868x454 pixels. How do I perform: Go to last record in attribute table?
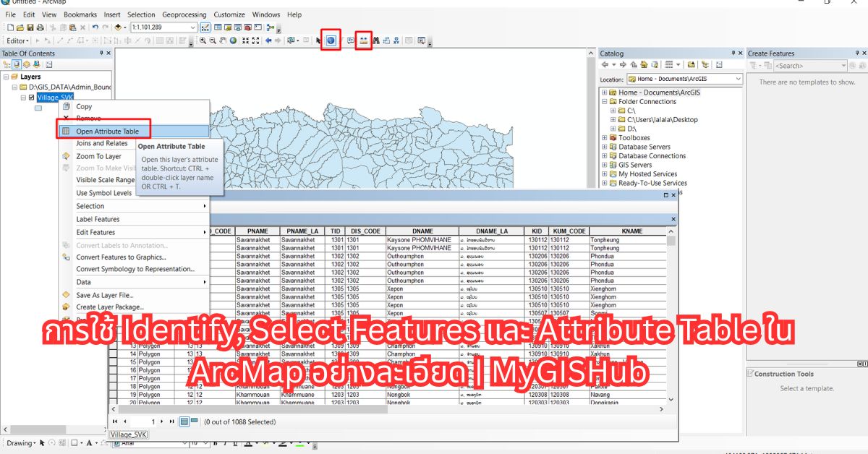pos(171,421)
